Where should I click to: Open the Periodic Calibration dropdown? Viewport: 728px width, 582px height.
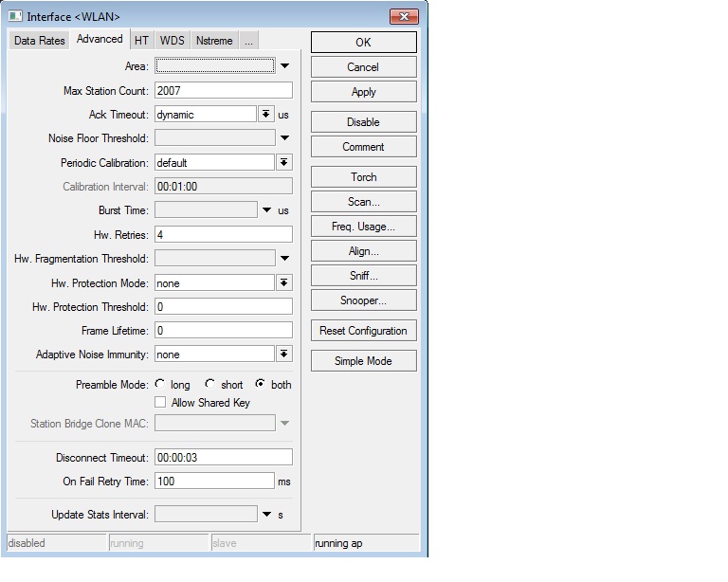pyautogui.click(x=283, y=162)
